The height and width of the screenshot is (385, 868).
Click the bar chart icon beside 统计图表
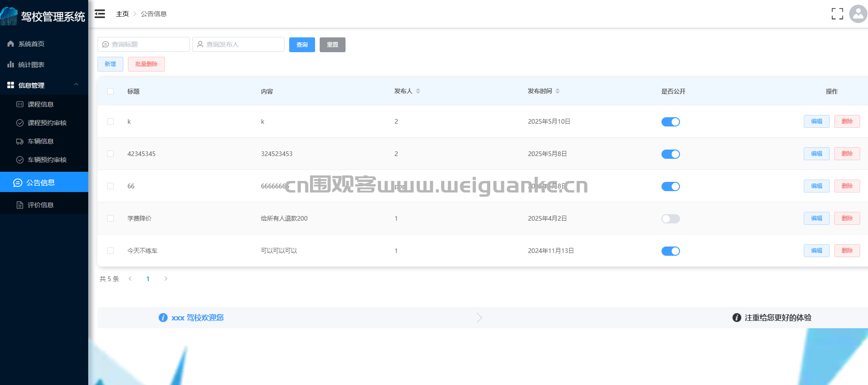coord(11,64)
